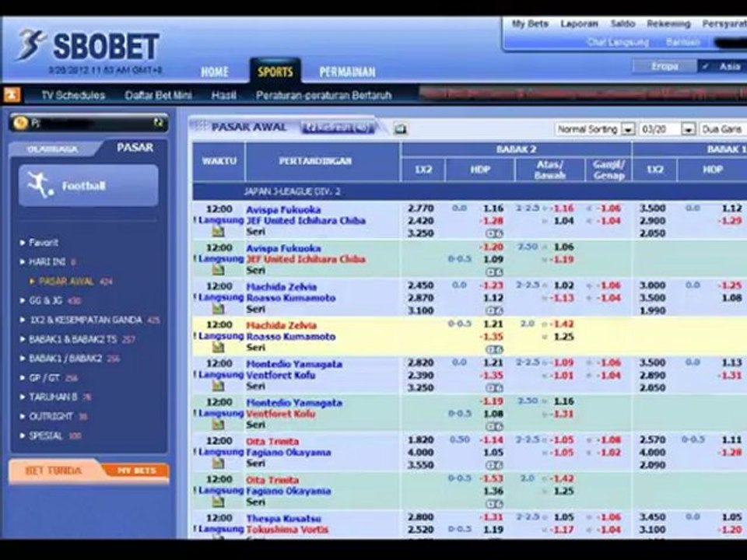Image resolution: width=747 pixels, height=560 pixels.
Task: Click the printer icon beside the Refresh button
Action: click(x=400, y=128)
